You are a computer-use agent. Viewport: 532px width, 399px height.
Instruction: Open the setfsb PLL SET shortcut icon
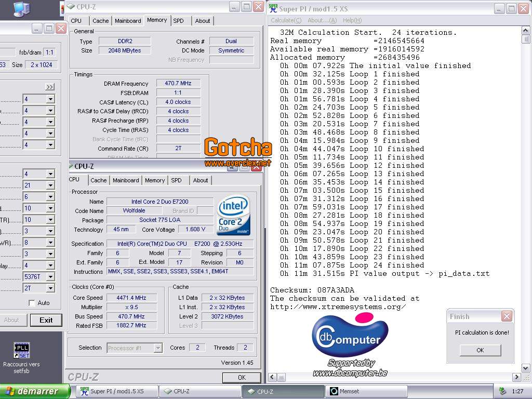coord(21,350)
